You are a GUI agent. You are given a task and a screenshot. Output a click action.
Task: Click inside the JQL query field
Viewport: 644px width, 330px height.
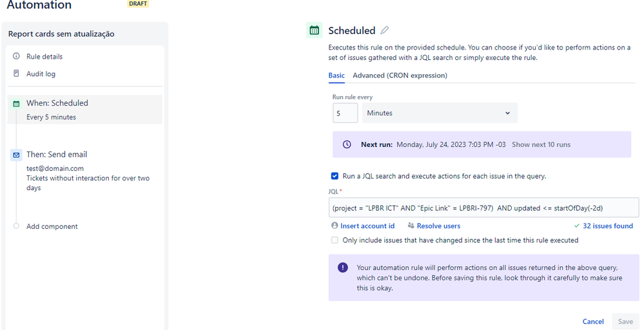(x=483, y=208)
